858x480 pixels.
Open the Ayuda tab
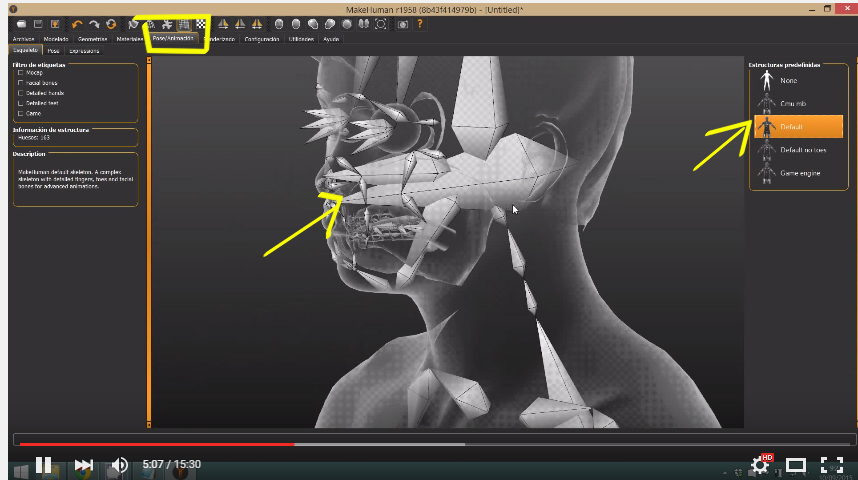[x=331, y=39]
